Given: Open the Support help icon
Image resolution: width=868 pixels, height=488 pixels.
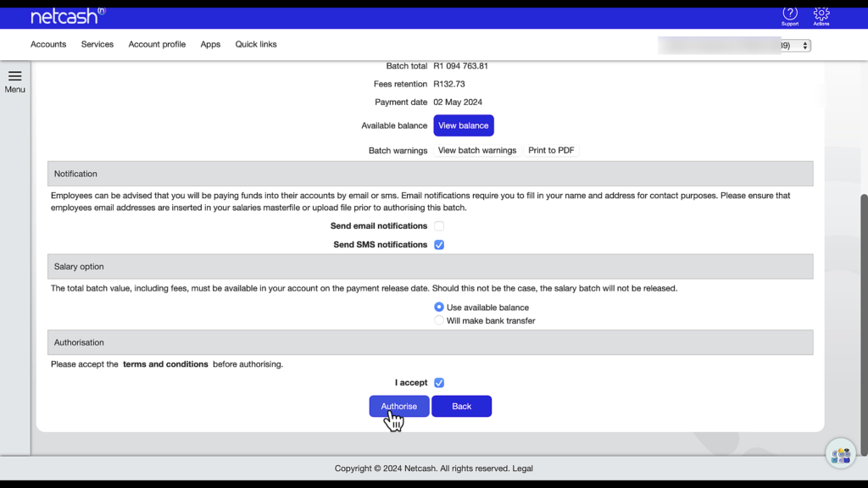Looking at the screenshot, I should (x=790, y=15).
